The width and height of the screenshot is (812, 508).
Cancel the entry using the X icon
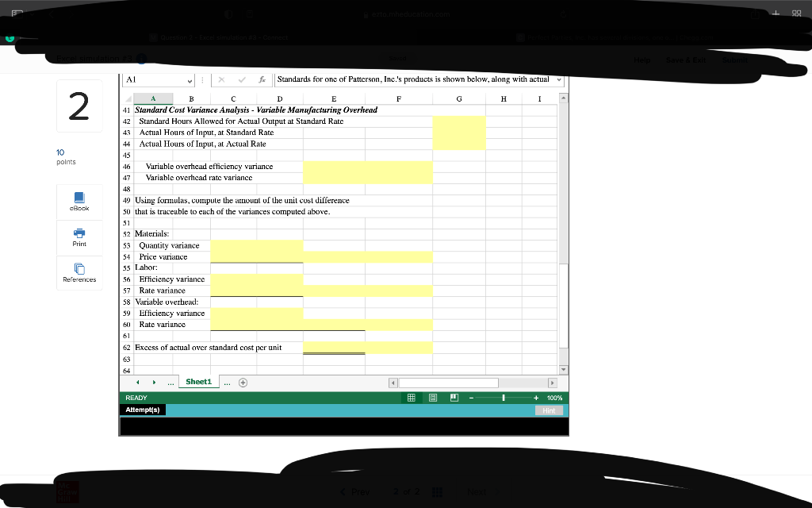click(x=221, y=80)
